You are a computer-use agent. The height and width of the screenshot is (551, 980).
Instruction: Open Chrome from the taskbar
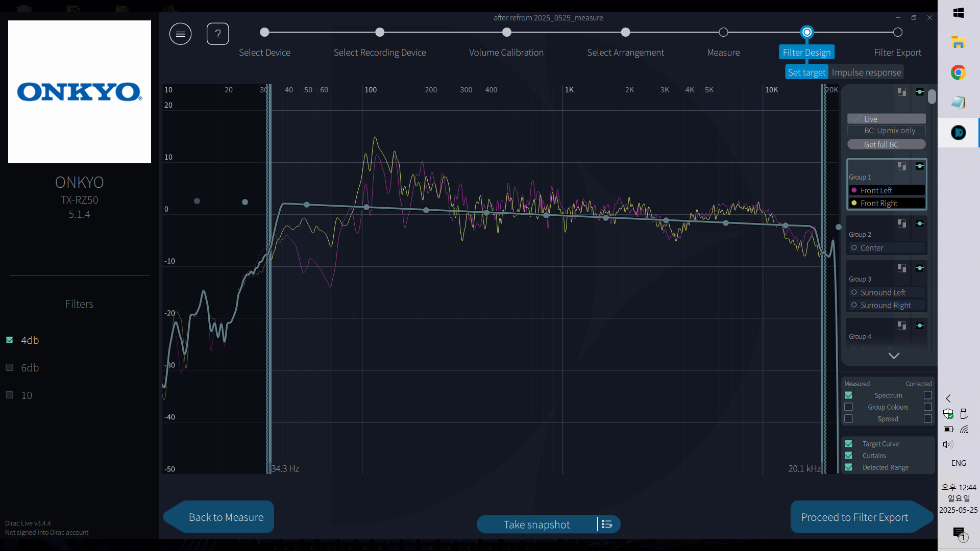coord(958,72)
